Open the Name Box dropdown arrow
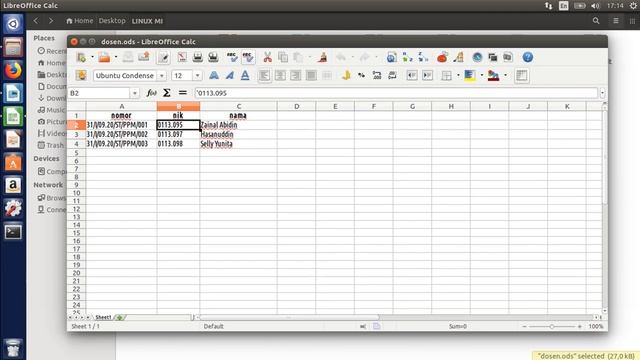This screenshot has height=360, width=640. [x=135, y=93]
